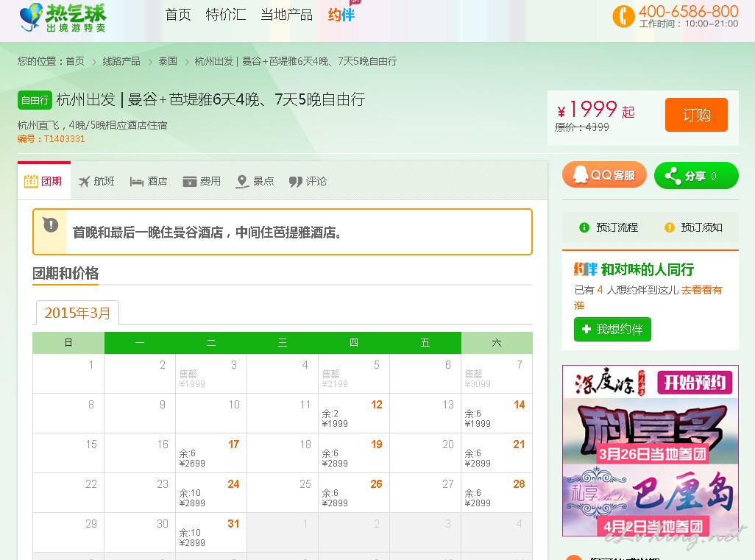
Task: Select March 21 departure date
Action: 497,453
